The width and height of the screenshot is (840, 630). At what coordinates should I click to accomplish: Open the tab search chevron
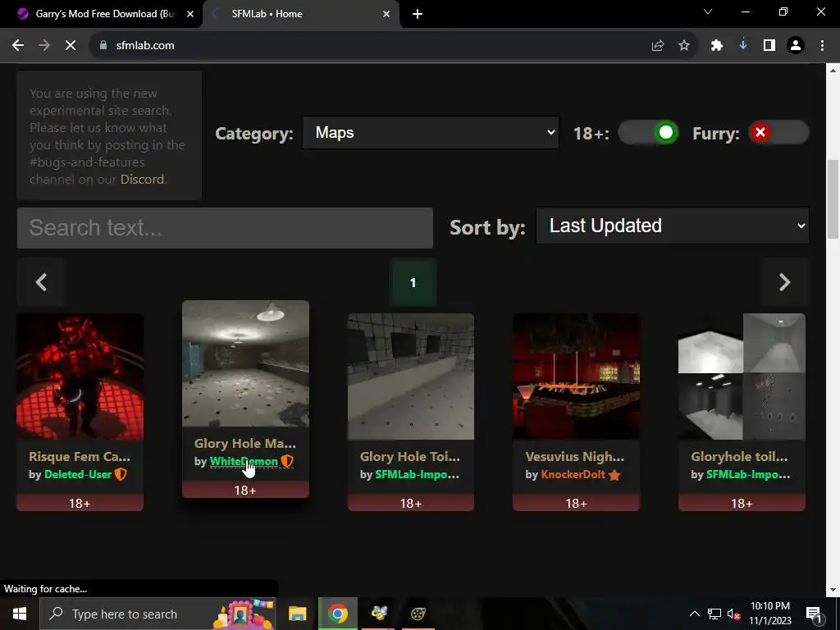[708, 11]
